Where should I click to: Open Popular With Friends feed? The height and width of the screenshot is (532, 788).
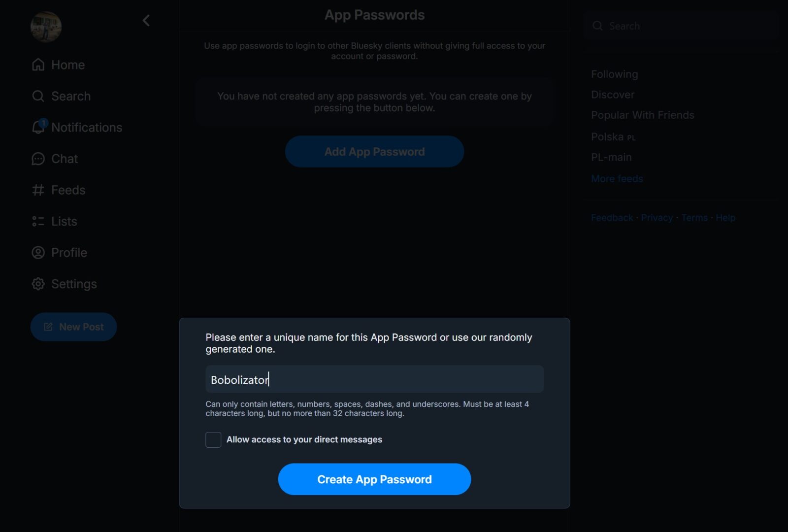642,115
